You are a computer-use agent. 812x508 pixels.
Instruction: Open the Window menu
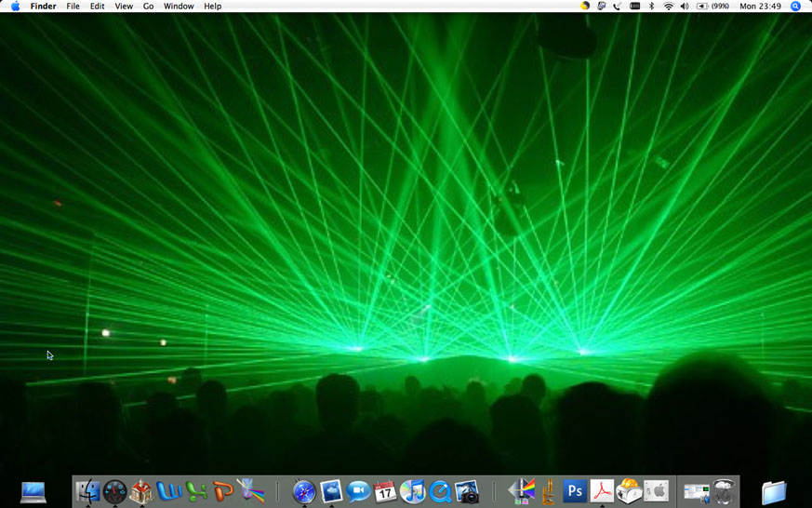pos(179,7)
